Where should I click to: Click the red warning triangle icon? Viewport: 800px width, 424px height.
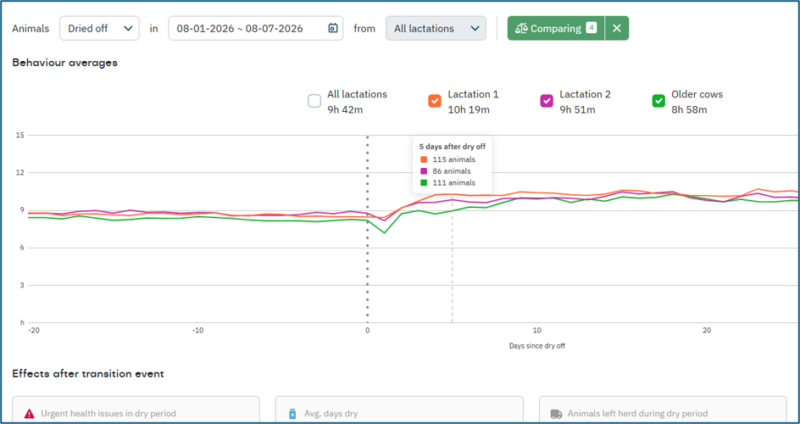tap(30, 413)
